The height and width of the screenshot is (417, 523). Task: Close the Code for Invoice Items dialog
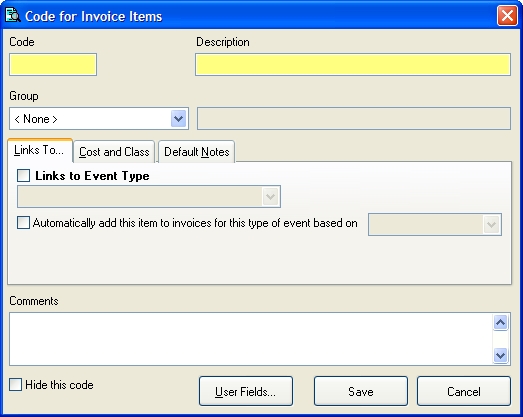coord(507,15)
